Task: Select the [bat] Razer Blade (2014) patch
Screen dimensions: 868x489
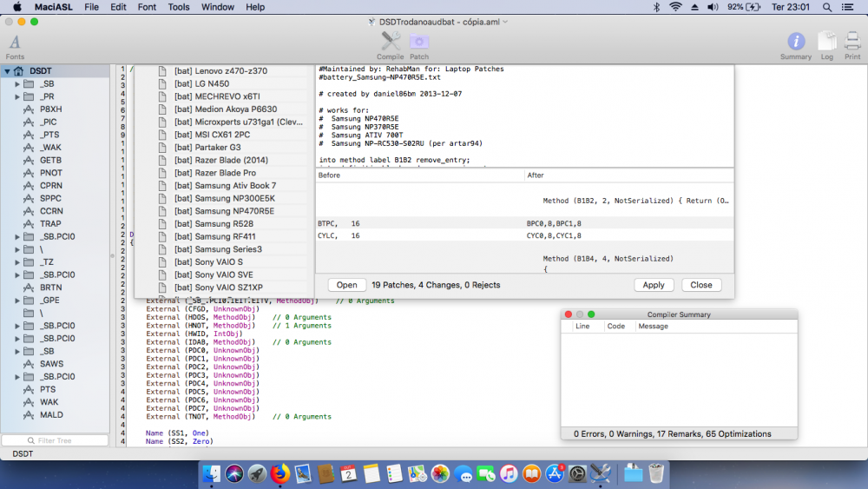Action: click(220, 160)
